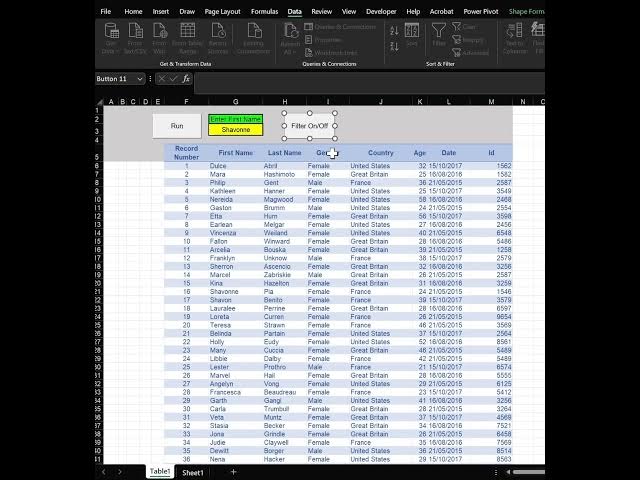Open Recent Sources

pos(218,38)
